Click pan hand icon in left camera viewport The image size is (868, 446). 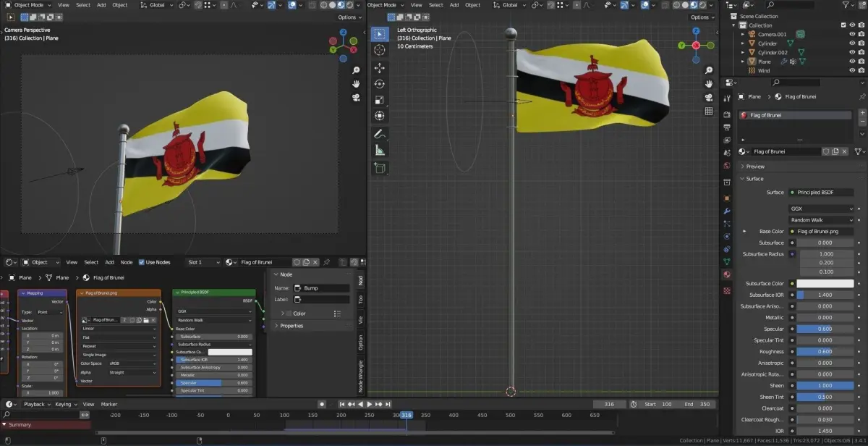click(357, 84)
